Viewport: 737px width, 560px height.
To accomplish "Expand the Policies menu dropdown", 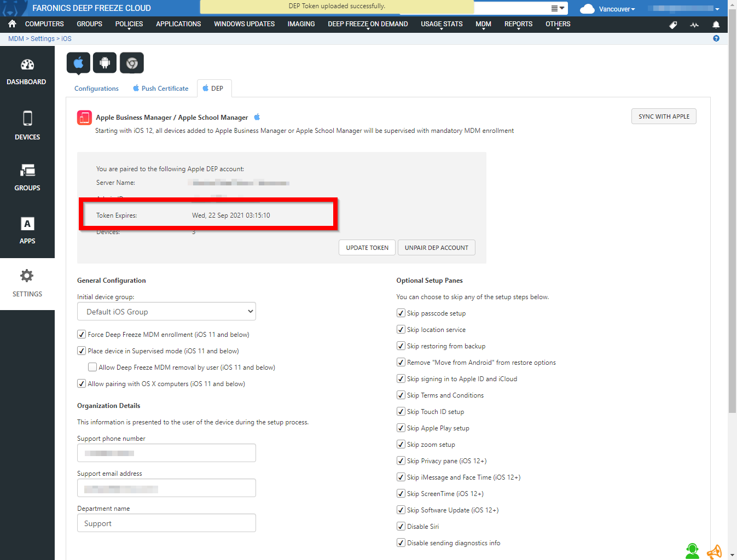I will click(x=129, y=24).
